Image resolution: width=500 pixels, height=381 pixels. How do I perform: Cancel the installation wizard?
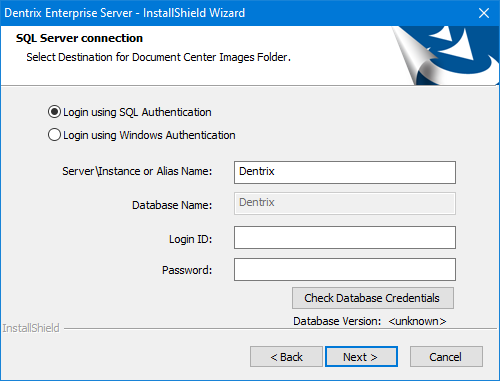click(x=446, y=357)
